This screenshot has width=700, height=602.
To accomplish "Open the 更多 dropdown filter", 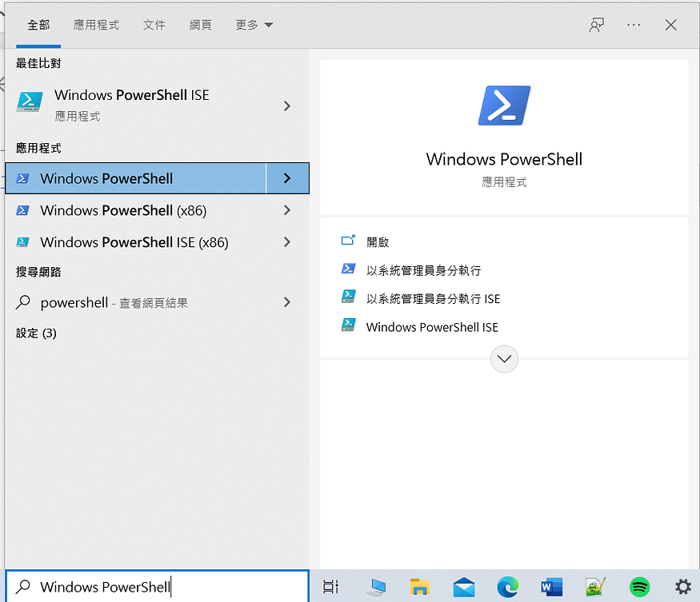I will 254,25.
